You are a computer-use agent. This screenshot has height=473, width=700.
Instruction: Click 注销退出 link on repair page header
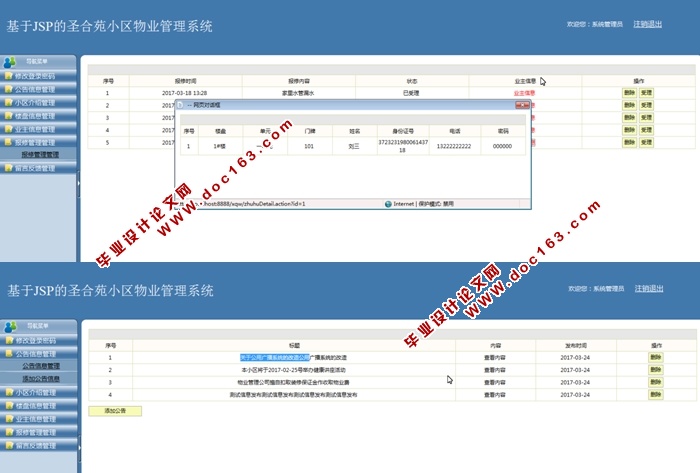[x=647, y=24]
